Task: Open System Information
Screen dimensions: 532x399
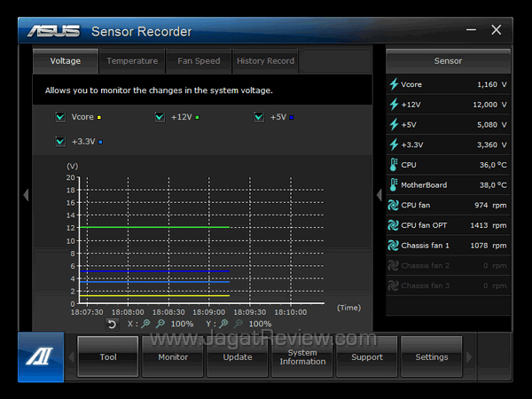Action: [x=302, y=356]
